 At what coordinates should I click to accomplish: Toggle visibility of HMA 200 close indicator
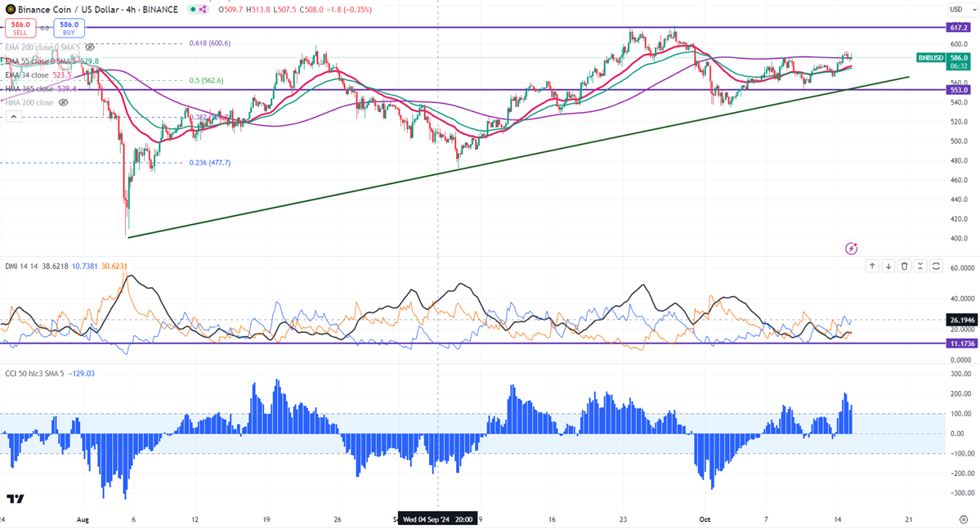[63, 102]
